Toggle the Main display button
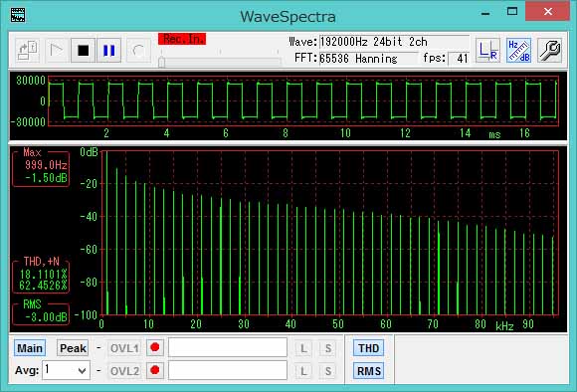577x392 pixels. point(30,348)
